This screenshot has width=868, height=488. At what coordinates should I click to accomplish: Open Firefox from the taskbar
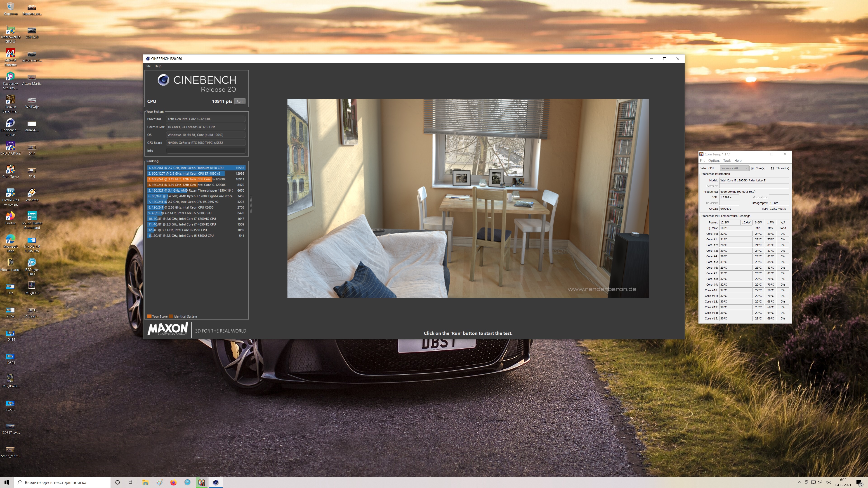pos(173,482)
